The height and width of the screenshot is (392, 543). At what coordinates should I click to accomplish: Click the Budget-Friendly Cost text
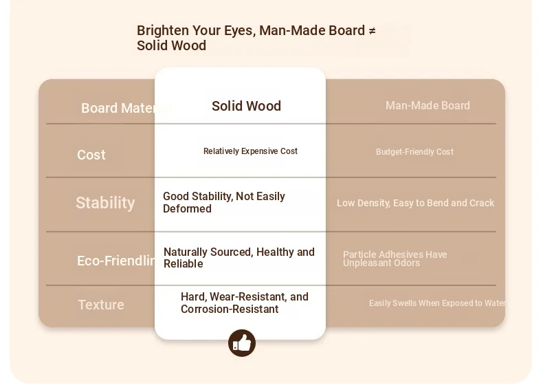[x=414, y=152]
